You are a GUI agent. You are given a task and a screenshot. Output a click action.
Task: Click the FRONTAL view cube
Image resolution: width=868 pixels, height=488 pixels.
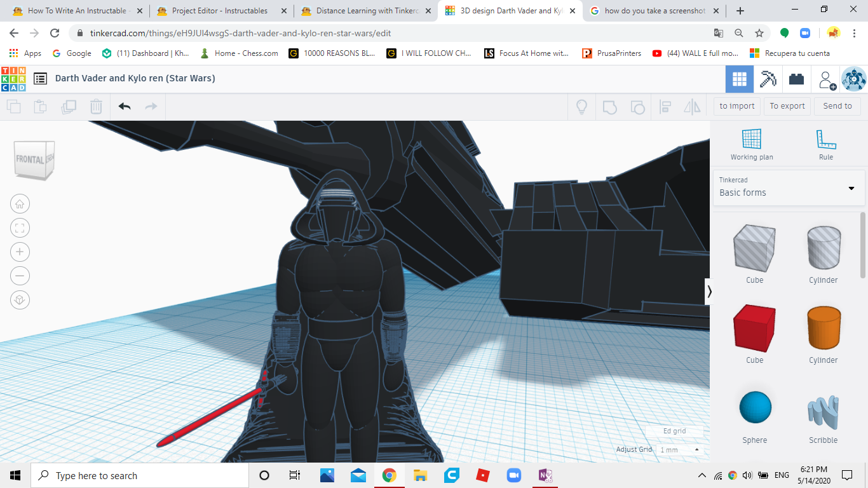(34, 159)
